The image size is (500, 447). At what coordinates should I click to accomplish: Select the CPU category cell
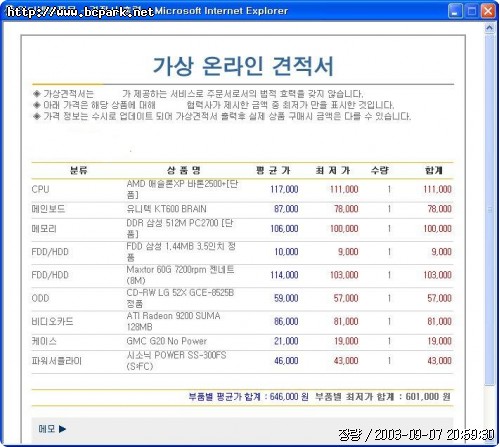click(40, 189)
